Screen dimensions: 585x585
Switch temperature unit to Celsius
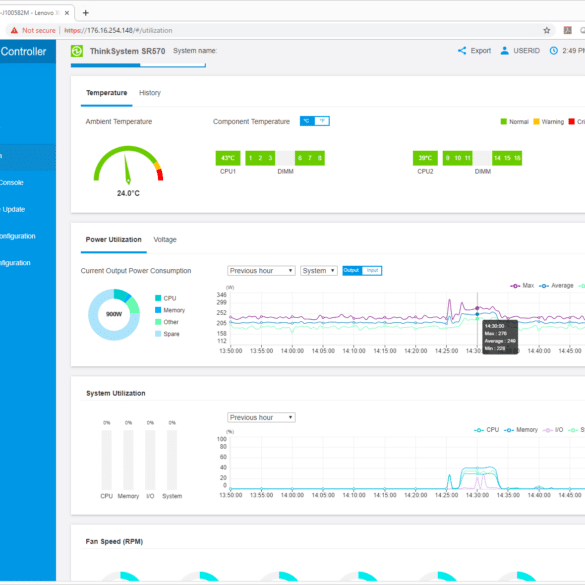307,121
